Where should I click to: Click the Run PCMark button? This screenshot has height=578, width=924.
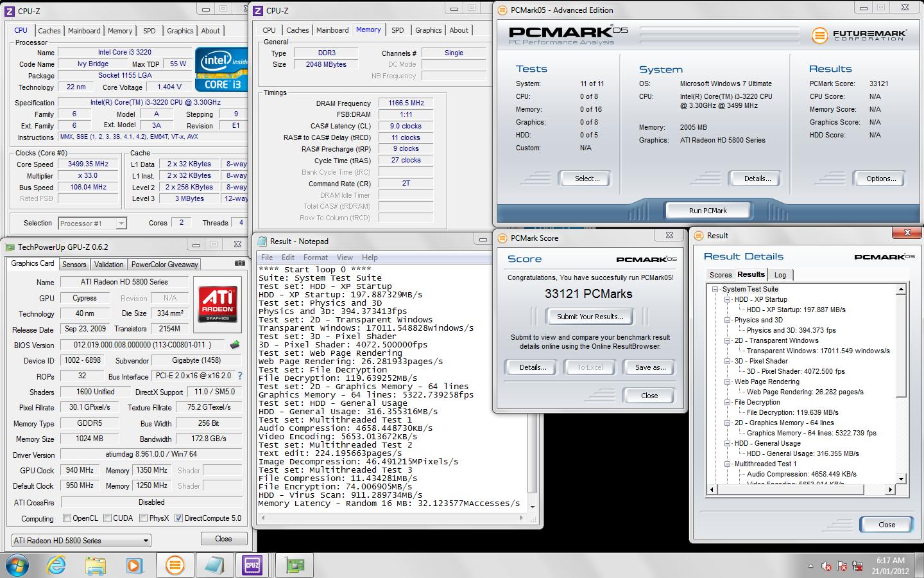[708, 211]
